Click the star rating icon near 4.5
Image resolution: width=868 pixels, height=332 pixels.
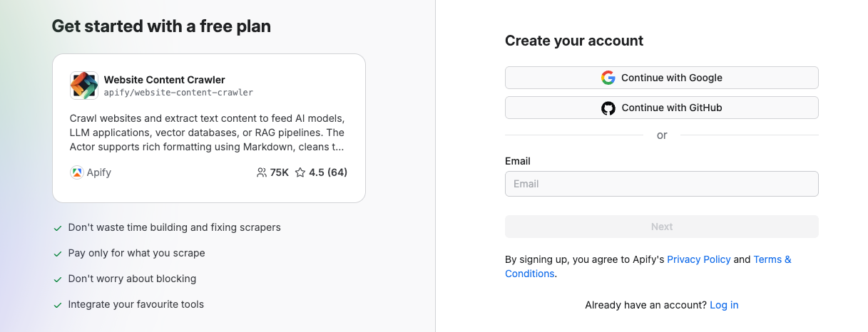pyautogui.click(x=300, y=172)
